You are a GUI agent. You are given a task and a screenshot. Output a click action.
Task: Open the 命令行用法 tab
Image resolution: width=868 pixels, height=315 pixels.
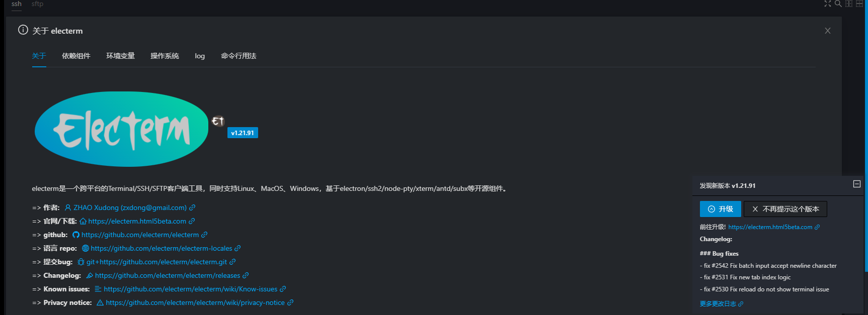pyautogui.click(x=239, y=56)
